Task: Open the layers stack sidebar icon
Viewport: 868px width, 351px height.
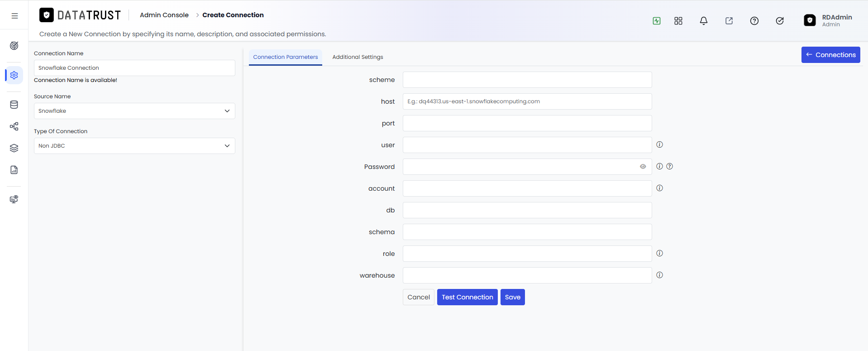Action: point(14,148)
